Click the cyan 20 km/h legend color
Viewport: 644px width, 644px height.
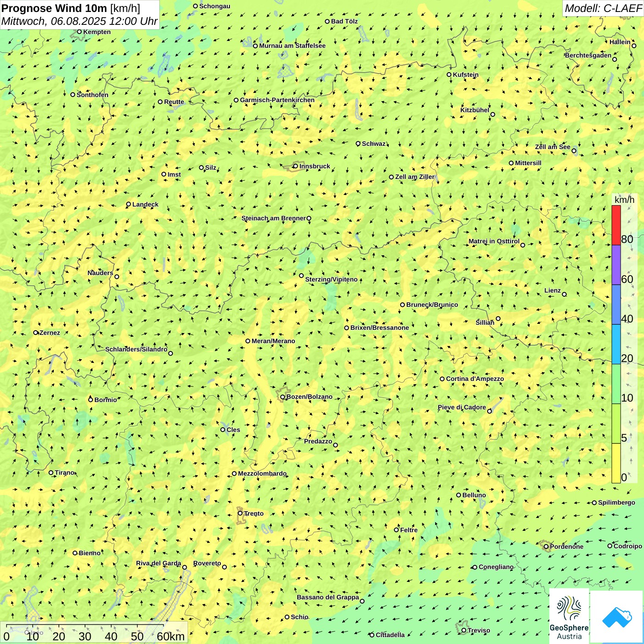616,344
